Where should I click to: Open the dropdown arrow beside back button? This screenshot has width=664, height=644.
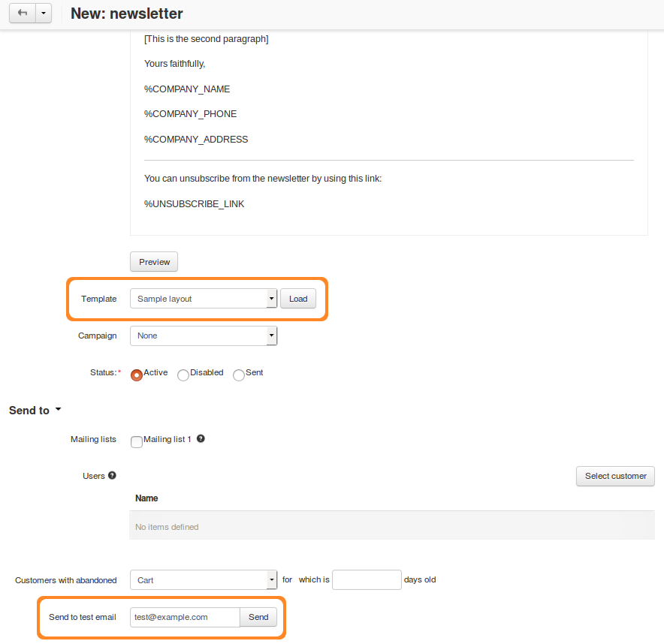coord(44,13)
